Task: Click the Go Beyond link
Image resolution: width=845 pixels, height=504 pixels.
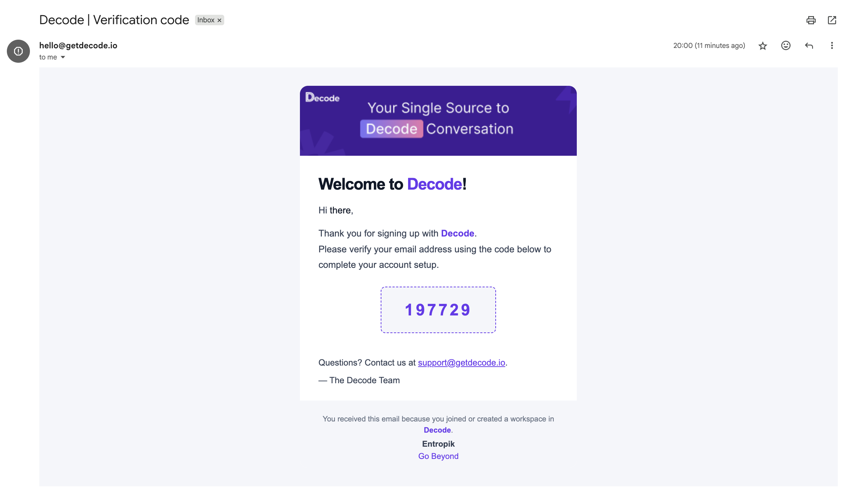Action: coord(438,456)
